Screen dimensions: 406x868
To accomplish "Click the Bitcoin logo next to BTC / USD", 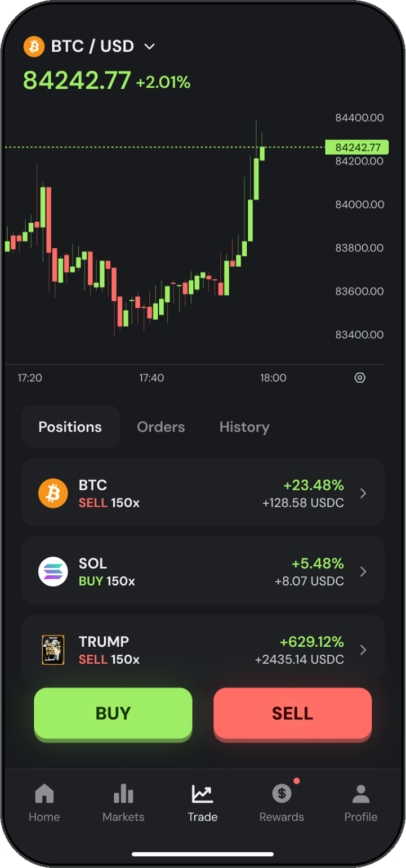I will [x=34, y=46].
